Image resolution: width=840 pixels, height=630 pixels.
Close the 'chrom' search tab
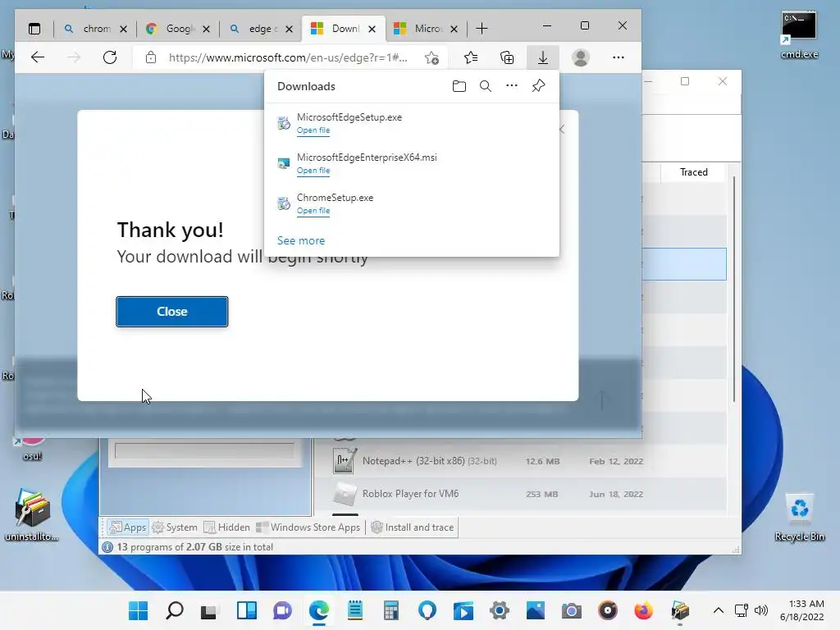tap(123, 29)
